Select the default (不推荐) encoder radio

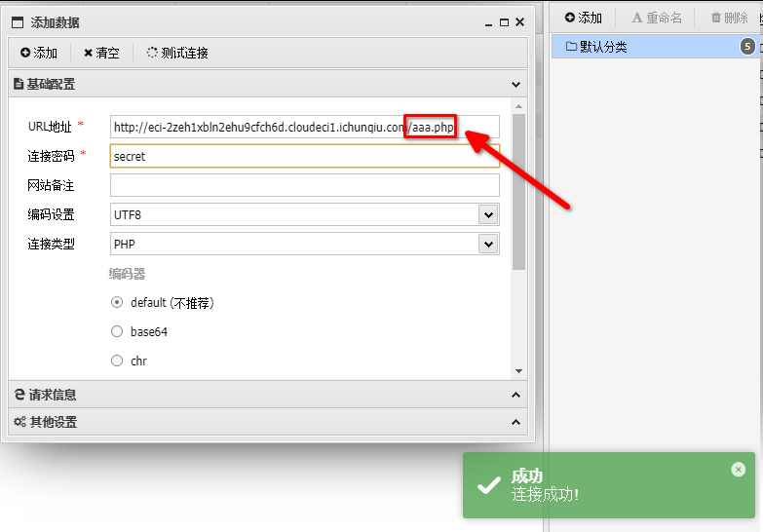[x=118, y=303]
